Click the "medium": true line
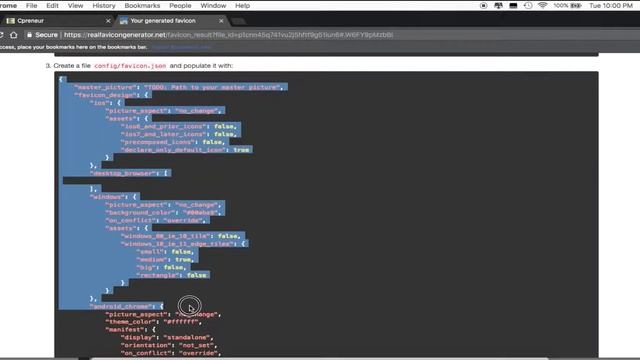Screen dimensions: 640x360 click(x=165, y=260)
